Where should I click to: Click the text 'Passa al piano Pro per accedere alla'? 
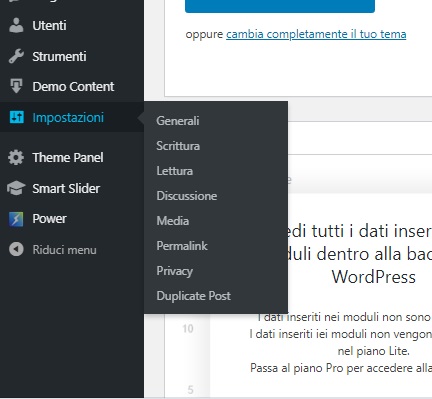tap(341, 368)
